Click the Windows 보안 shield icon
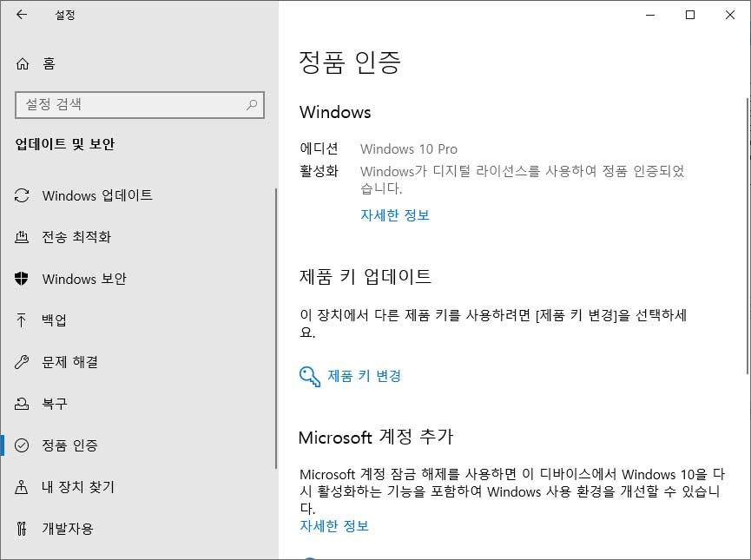This screenshot has width=751, height=560. [x=22, y=279]
